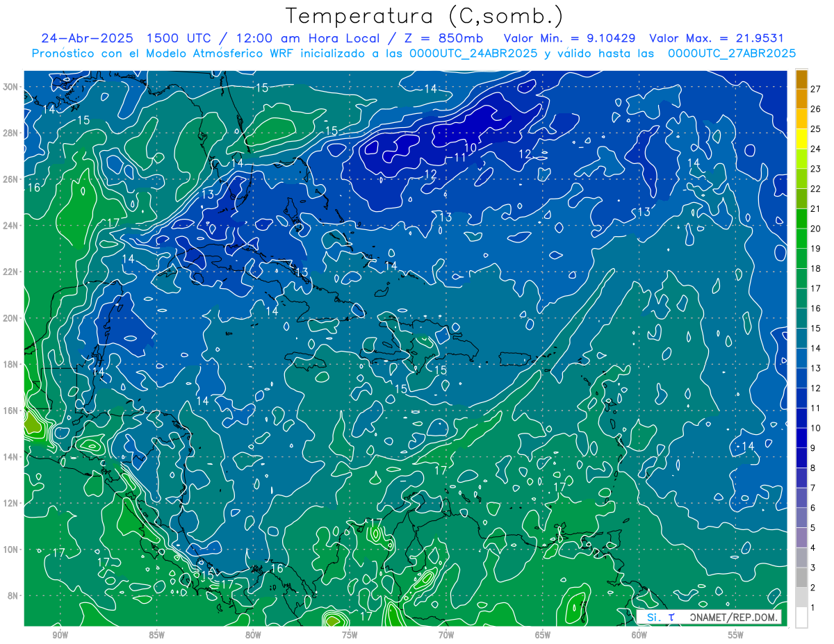Click the legend value "5"
This screenshot has width=834, height=644.
pyautogui.click(x=813, y=528)
